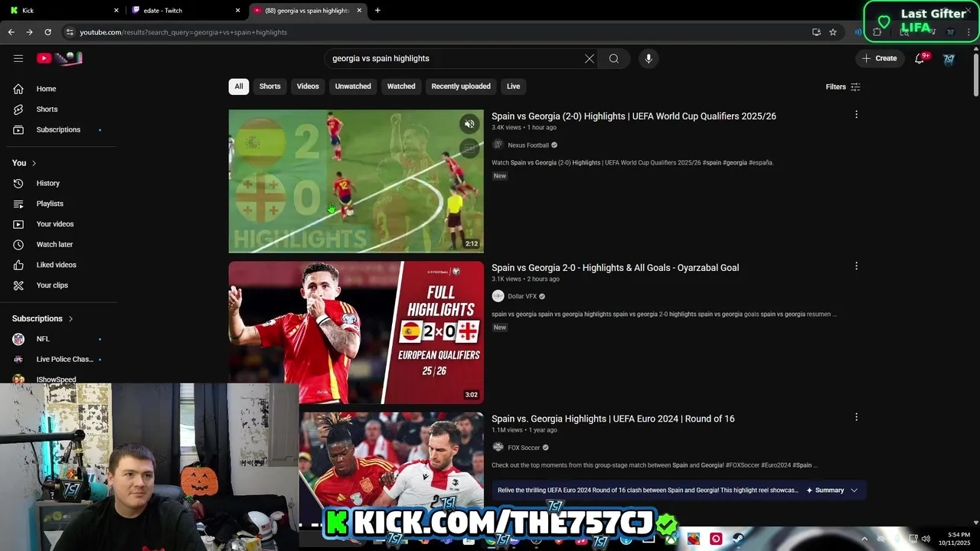
Task: Select the Watched filter chip
Action: pos(401,86)
